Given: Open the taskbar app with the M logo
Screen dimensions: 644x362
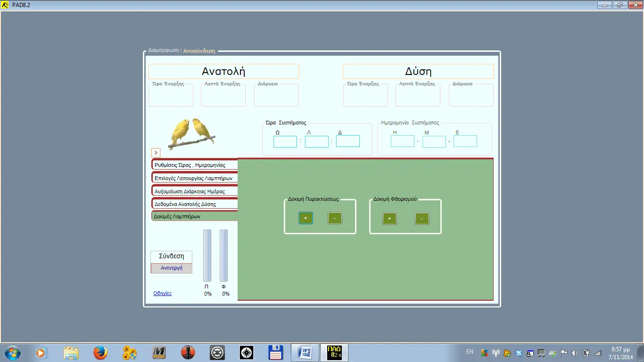Looking at the screenshot, I should pos(159,353).
